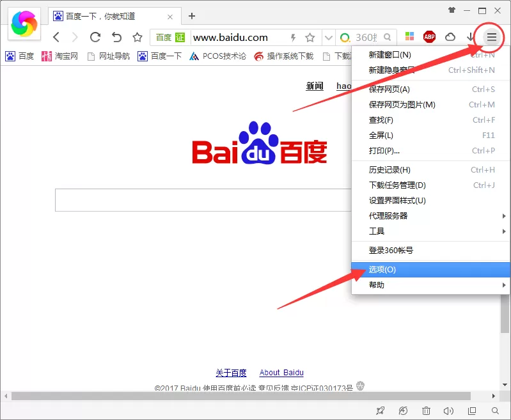Expand the address bar dropdown arrow
This screenshot has height=420, width=511.
pyautogui.click(x=329, y=38)
